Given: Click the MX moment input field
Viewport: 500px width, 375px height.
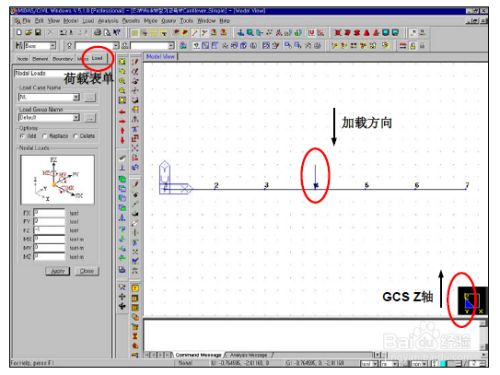Looking at the screenshot, I should tap(49, 239).
